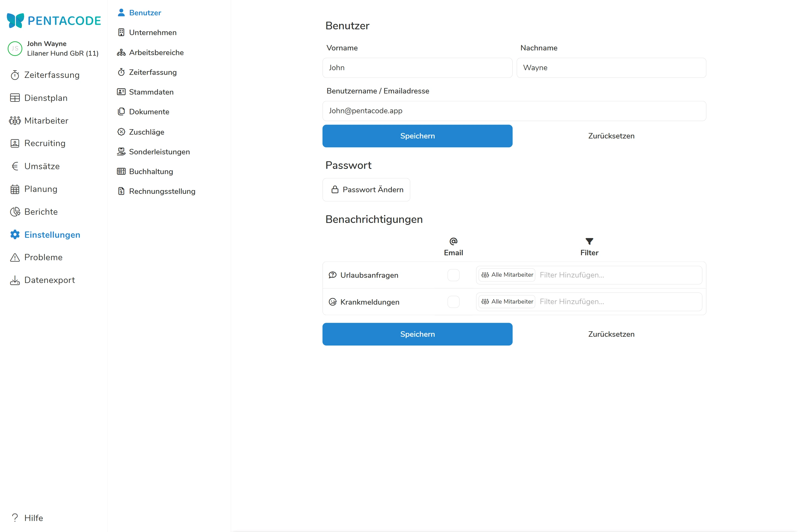Click the Passwort Ändern button
The width and height of the screenshot is (798, 532).
coord(366,190)
